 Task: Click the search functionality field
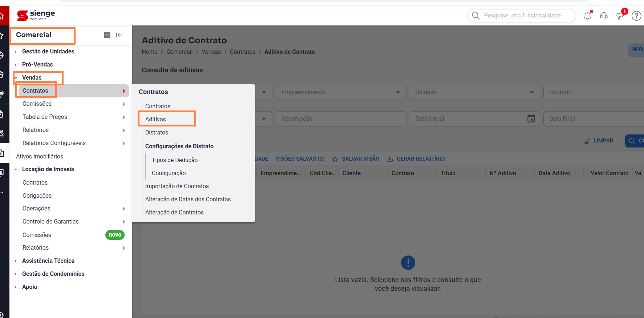522,16
